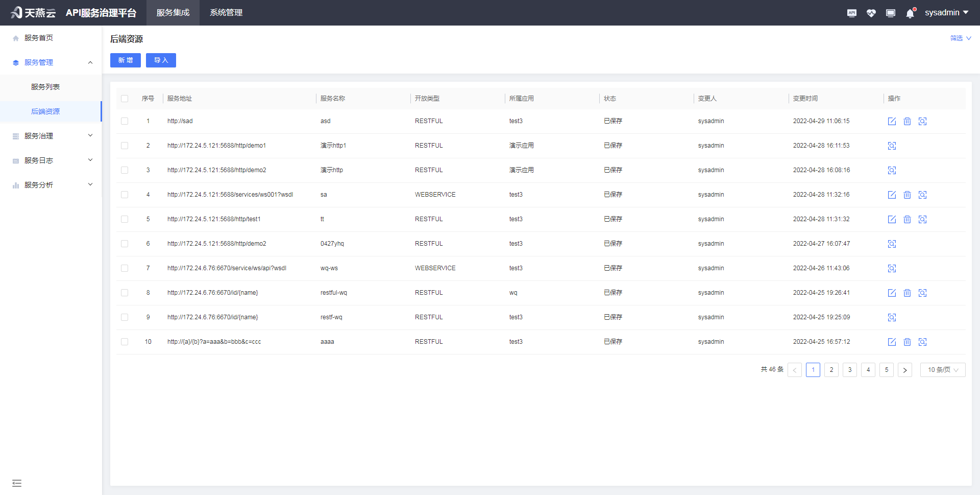Open the notification bell with red badge
980x495 pixels.
pyautogui.click(x=910, y=13)
